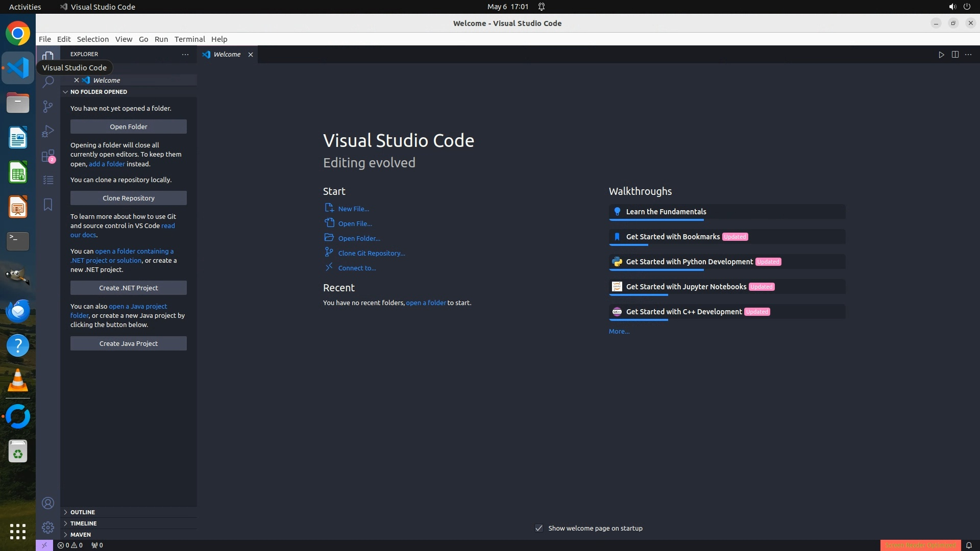Viewport: 980px width, 551px height.
Task: Open the Bookmarks activity bar icon
Action: [48, 205]
